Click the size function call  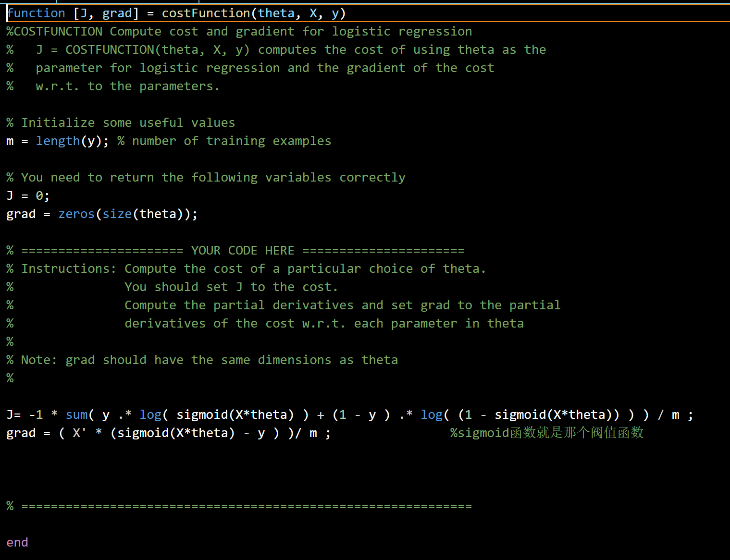[x=117, y=214]
